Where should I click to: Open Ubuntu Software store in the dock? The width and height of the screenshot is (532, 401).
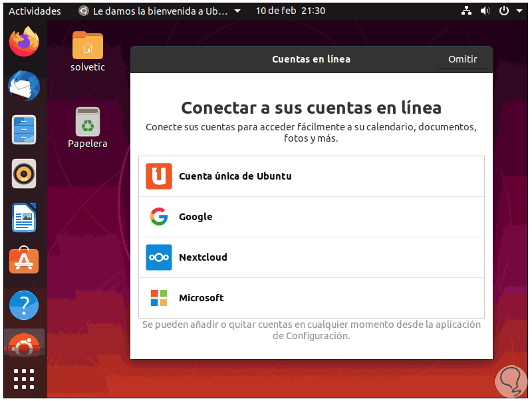pos(24,260)
